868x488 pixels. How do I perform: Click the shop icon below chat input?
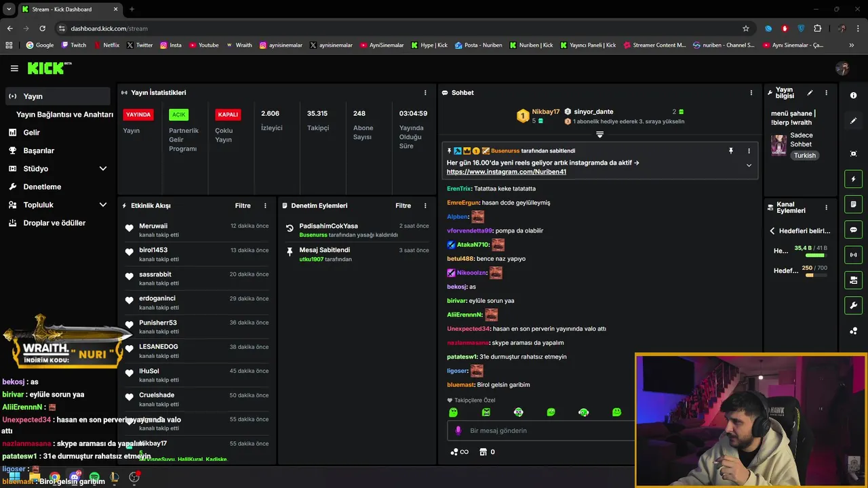pyautogui.click(x=484, y=452)
